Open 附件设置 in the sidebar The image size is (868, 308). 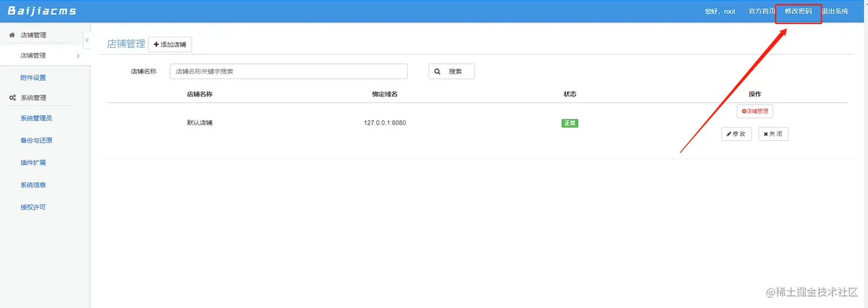[33, 78]
